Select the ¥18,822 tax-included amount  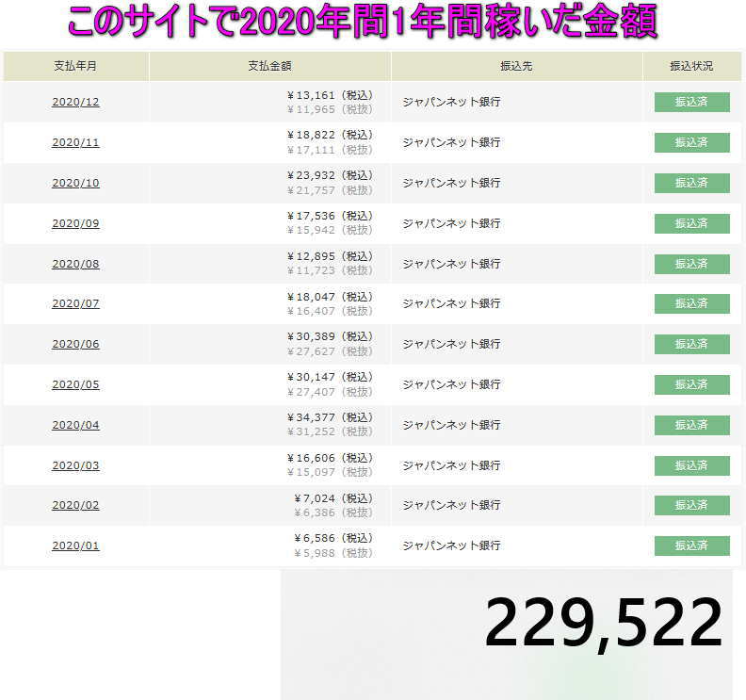click(331, 135)
